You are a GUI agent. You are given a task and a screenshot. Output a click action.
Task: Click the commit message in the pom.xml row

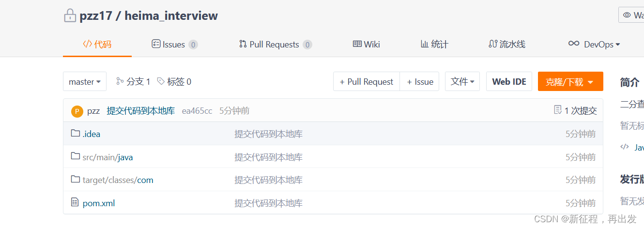(x=269, y=203)
